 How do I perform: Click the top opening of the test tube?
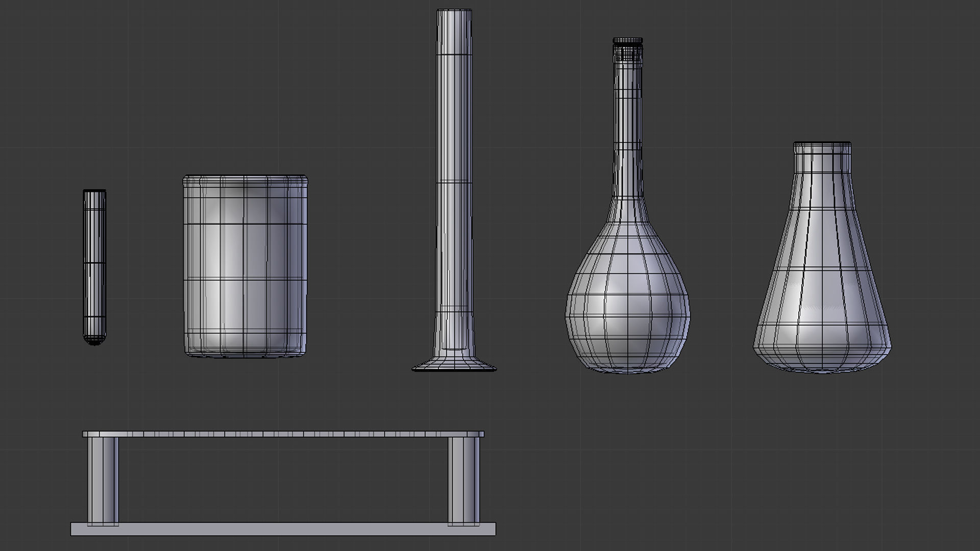tap(94, 192)
